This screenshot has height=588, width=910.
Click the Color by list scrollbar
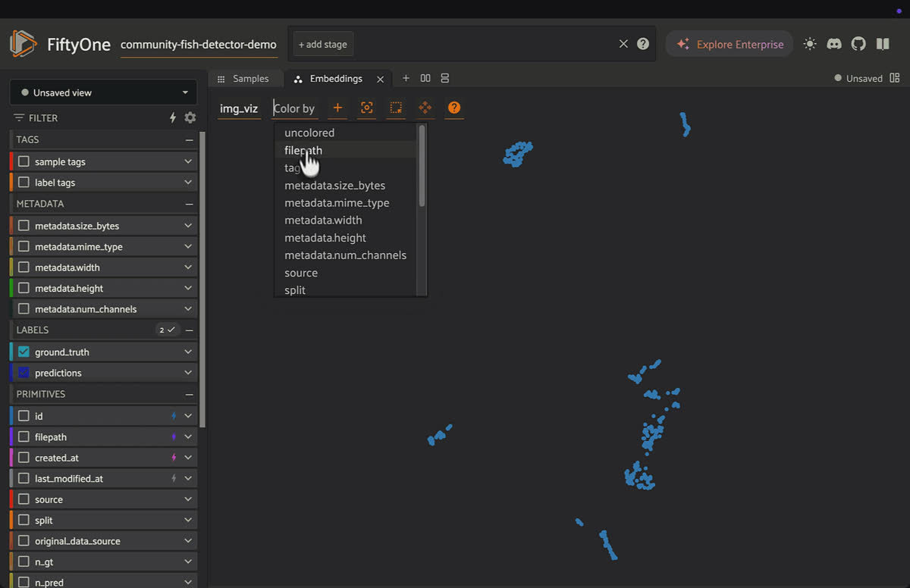(422, 165)
